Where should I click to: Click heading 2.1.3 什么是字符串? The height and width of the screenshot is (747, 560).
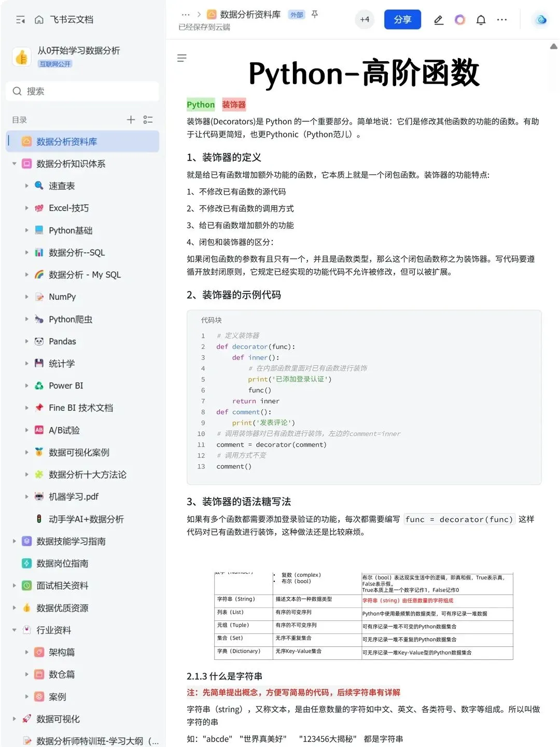(x=225, y=676)
